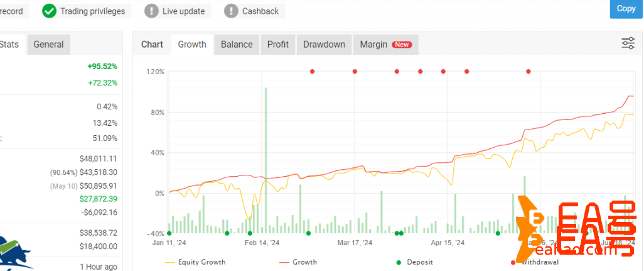Open the General tab
Image resolution: width=644 pixels, height=271 pixels.
tap(48, 45)
